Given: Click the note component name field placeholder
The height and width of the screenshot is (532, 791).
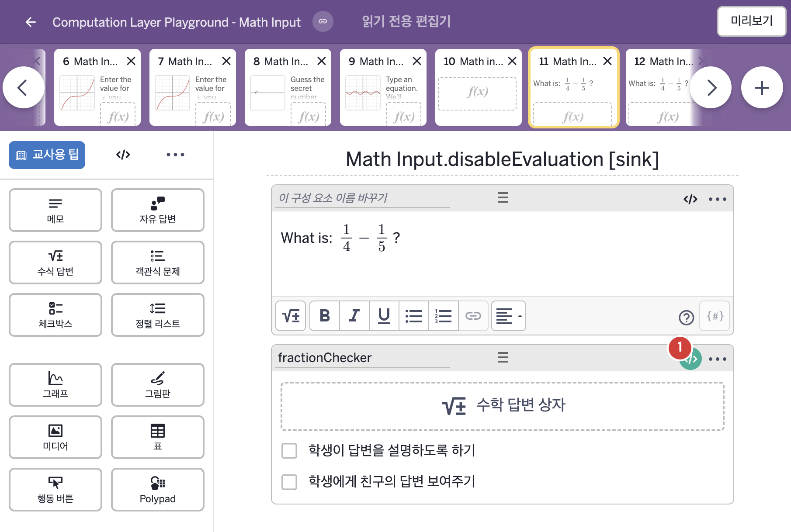Looking at the screenshot, I should [363, 198].
